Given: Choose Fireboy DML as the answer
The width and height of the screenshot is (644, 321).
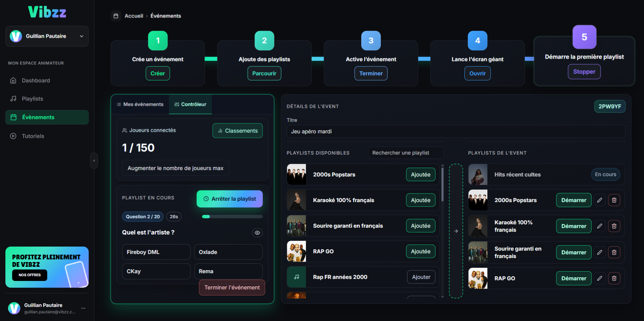Looking at the screenshot, I should point(156,252).
